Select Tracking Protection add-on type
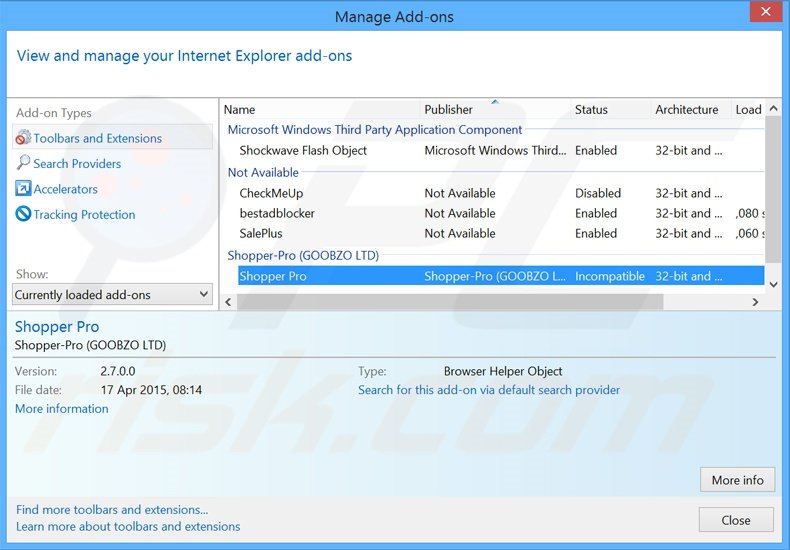 pyautogui.click(x=84, y=214)
